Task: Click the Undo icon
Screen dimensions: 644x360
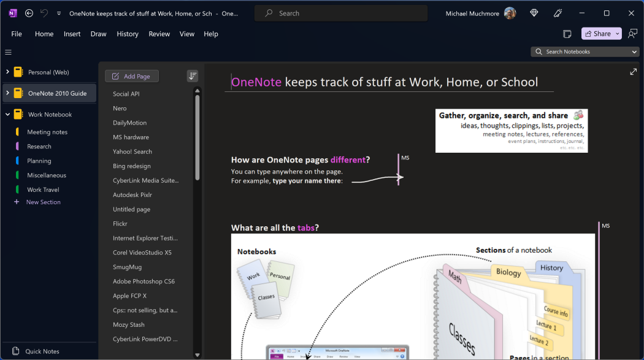Action: [x=43, y=12]
